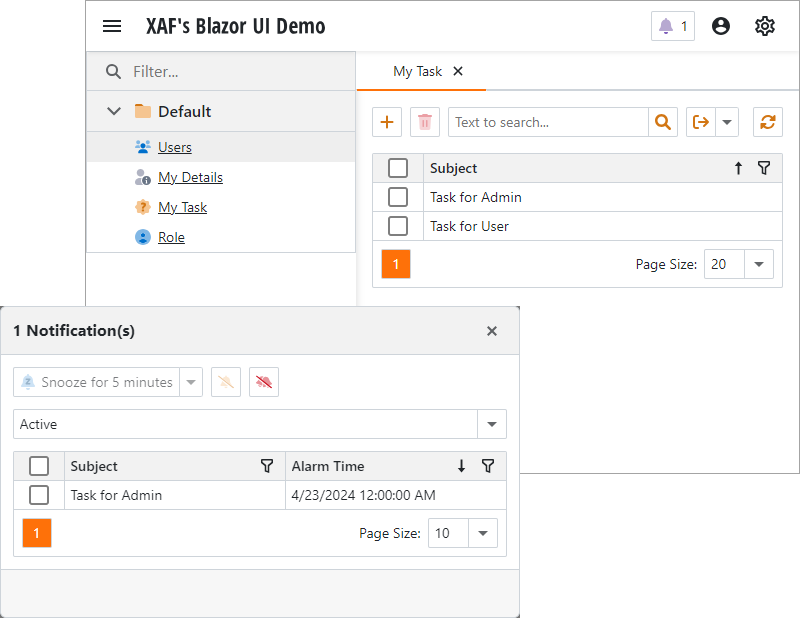Add a new task with plus button
Image resolution: width=800 pixels, height=618 pixels.
coord(387,122)
